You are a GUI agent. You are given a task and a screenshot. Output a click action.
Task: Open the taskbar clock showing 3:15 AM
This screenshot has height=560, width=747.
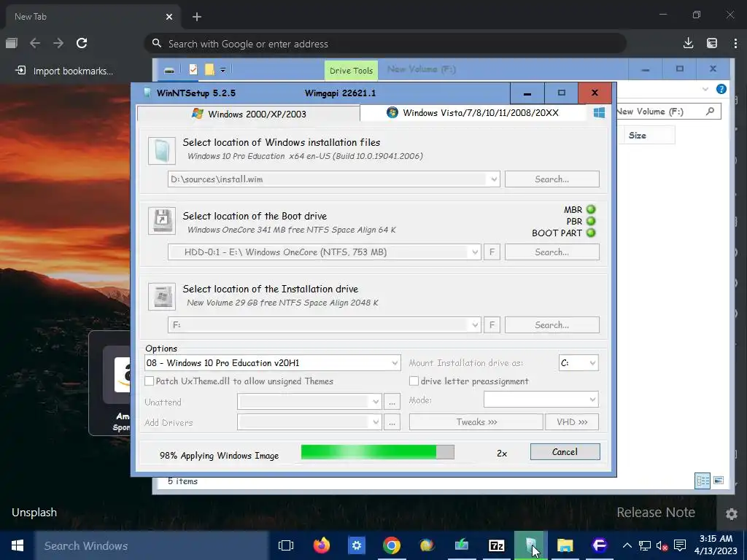coord(716,545)
